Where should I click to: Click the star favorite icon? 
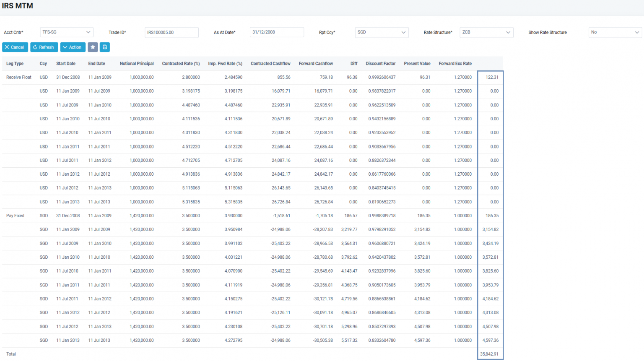[93, 47]
